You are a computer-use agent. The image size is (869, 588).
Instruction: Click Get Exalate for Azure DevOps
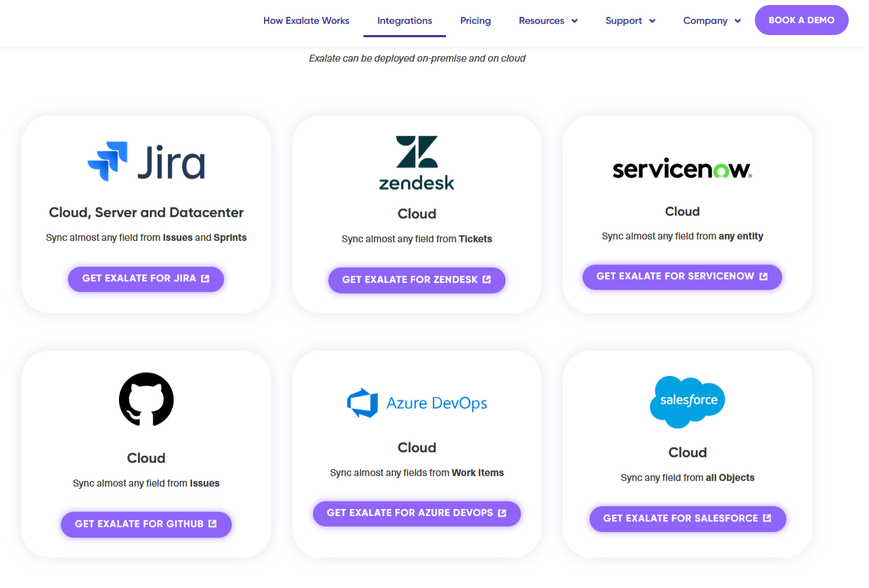[417, 513]
